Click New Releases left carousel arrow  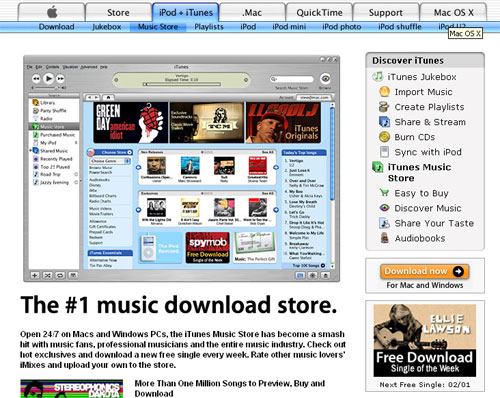coord(139,167)
